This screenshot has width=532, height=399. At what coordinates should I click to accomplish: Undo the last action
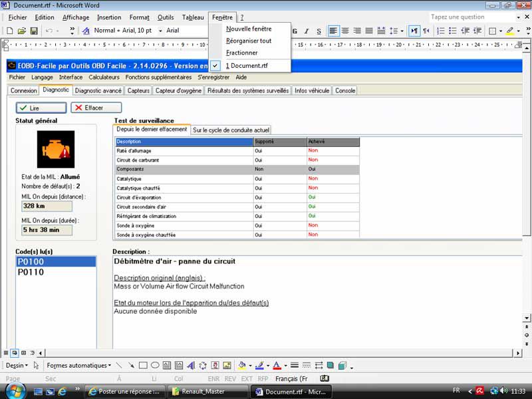[49, 31]
